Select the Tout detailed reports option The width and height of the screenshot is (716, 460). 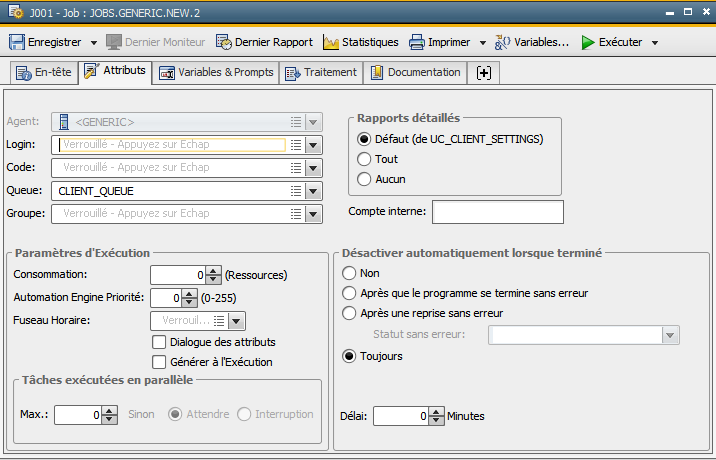pyautogui.click(x=364, y=159)
